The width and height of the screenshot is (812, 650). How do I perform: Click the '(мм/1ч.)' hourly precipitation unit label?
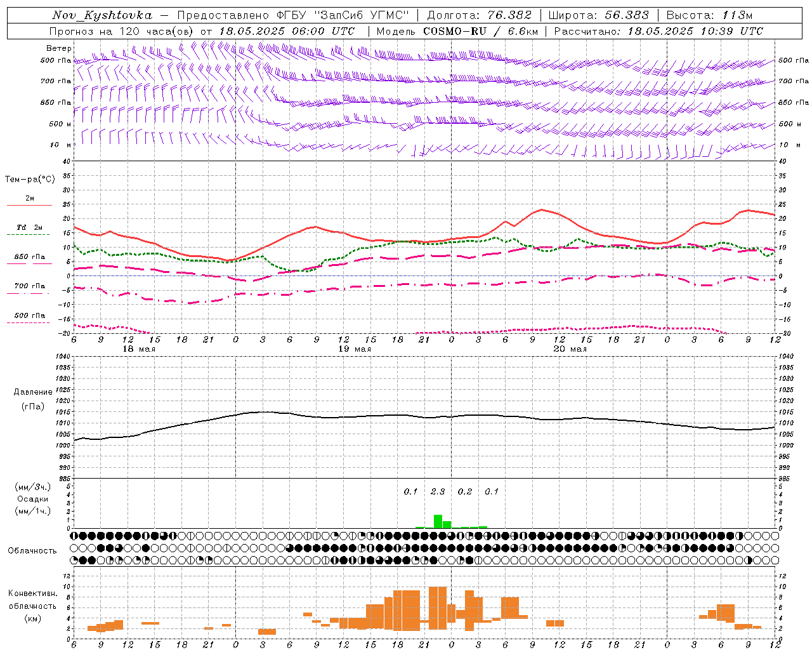(33, 511)
